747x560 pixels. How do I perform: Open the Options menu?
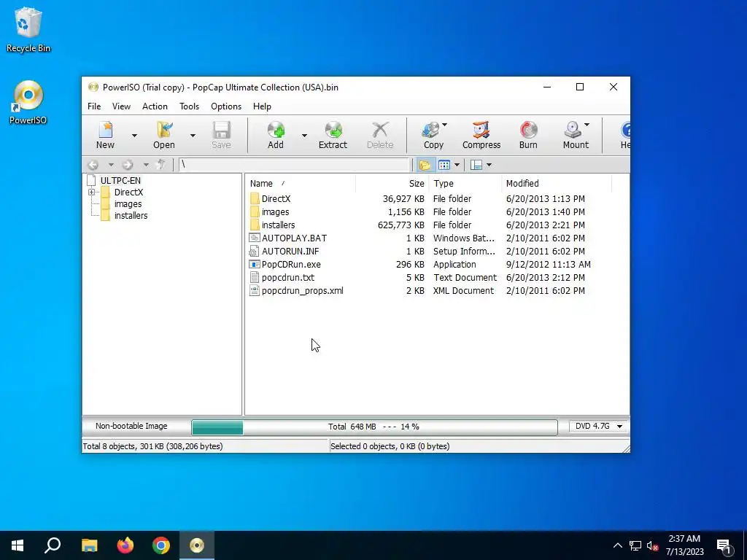[x=226, y=106]
